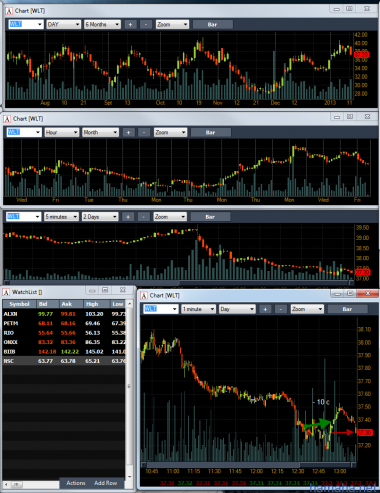Click the plus button on 1 minute chart
This screenshot has width=380, height=493.
[x=265, y=309]
